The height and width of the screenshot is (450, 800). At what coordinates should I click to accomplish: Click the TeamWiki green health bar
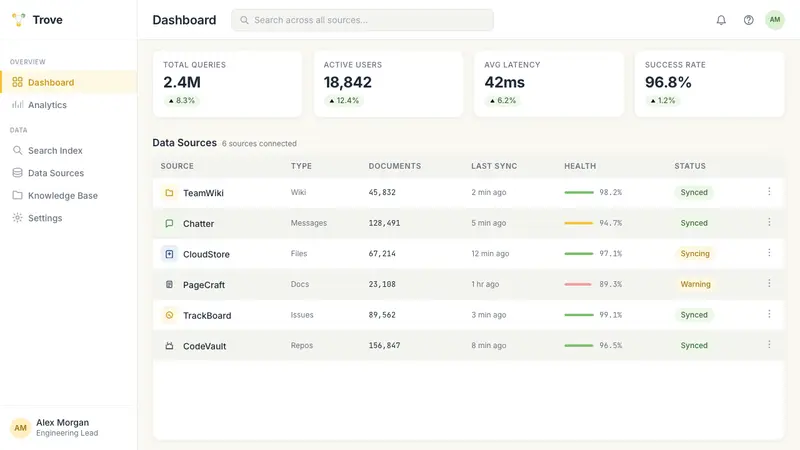coord(579,192)
